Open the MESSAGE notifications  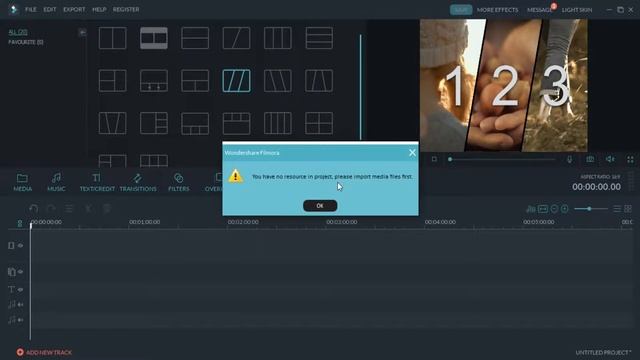click(x=539, y=10)
